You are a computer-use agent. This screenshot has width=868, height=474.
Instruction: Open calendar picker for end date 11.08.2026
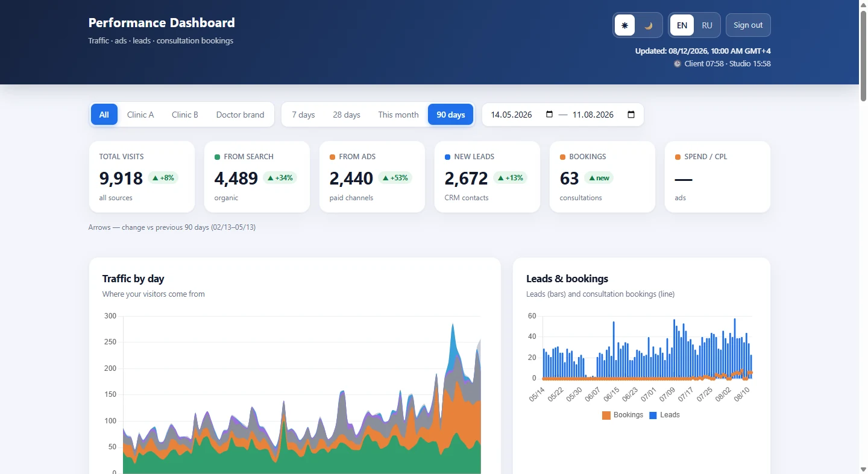click(631, 115)
